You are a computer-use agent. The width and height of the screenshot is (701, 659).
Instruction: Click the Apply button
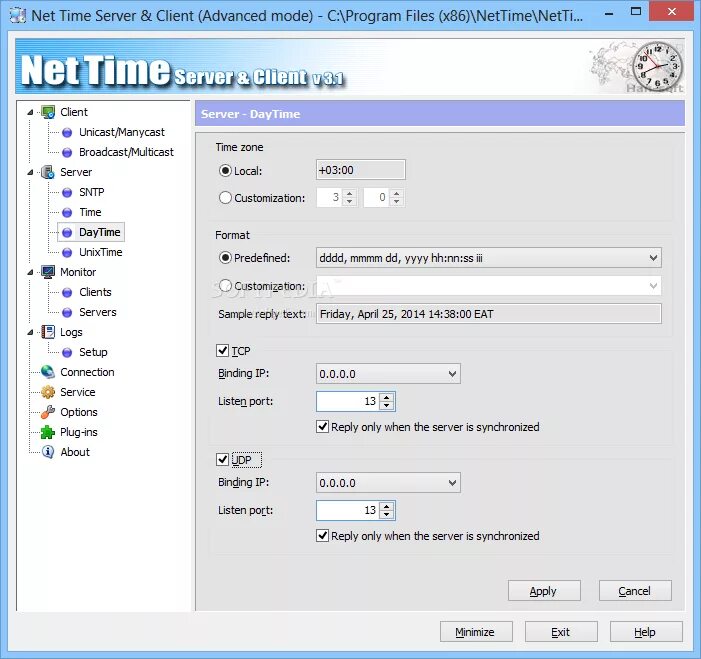click(x=544, y=591)
